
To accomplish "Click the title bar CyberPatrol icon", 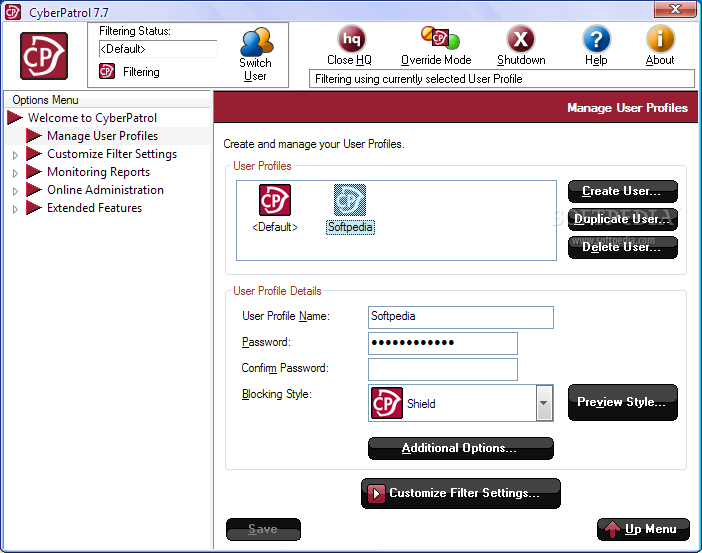I will tap(13, 12).
